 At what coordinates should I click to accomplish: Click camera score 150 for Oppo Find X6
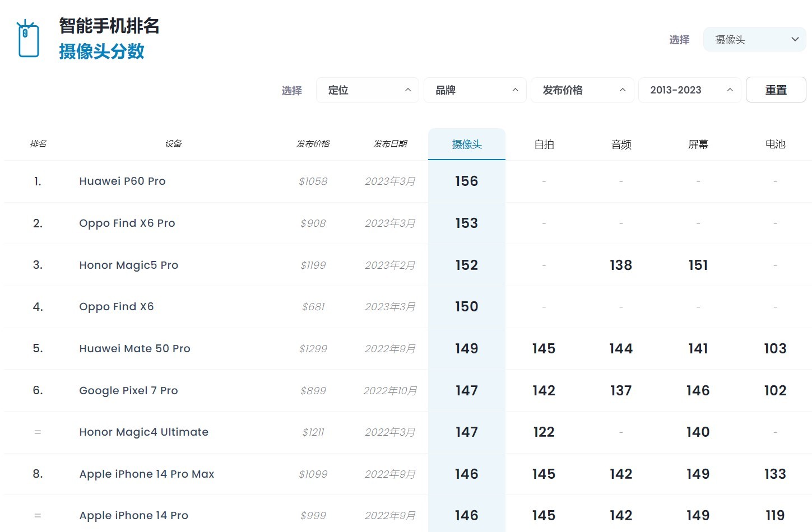[x=467, y=307]
